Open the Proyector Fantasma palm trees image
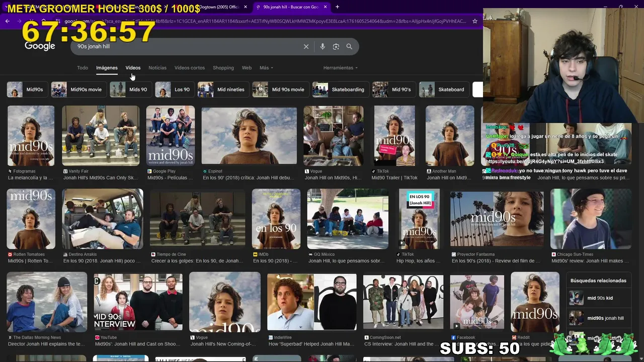 point(497,219)
